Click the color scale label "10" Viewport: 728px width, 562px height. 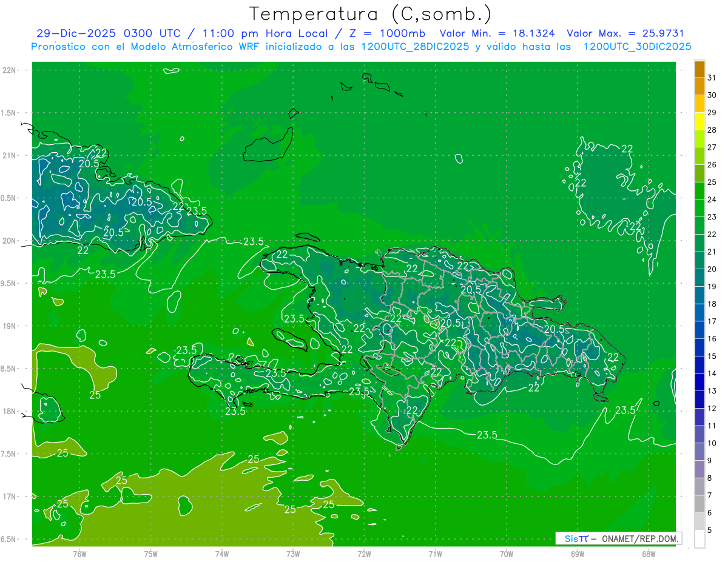coord(712,443)
